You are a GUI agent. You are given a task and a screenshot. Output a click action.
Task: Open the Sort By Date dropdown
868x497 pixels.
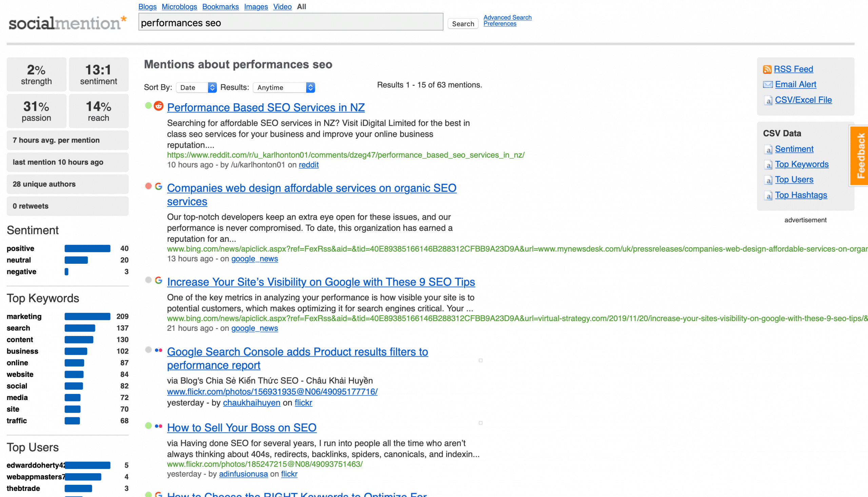[196, 87]
